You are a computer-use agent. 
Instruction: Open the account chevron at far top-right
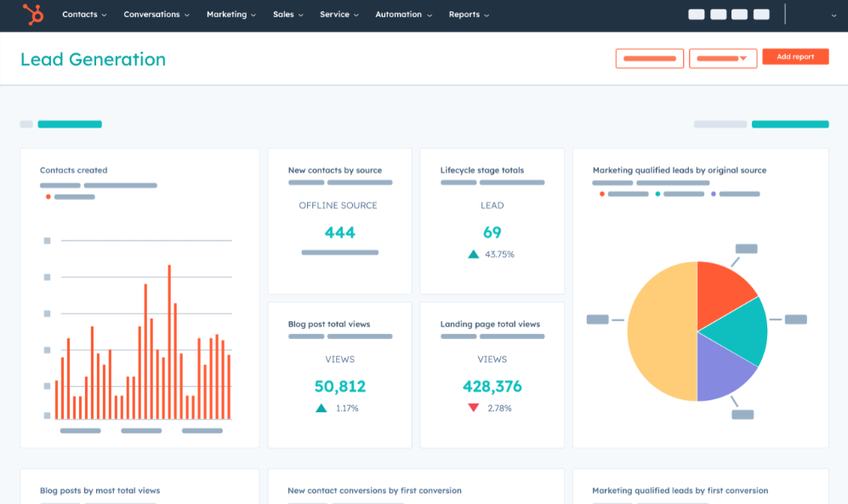pyautogui.click(x=833, y=15)
